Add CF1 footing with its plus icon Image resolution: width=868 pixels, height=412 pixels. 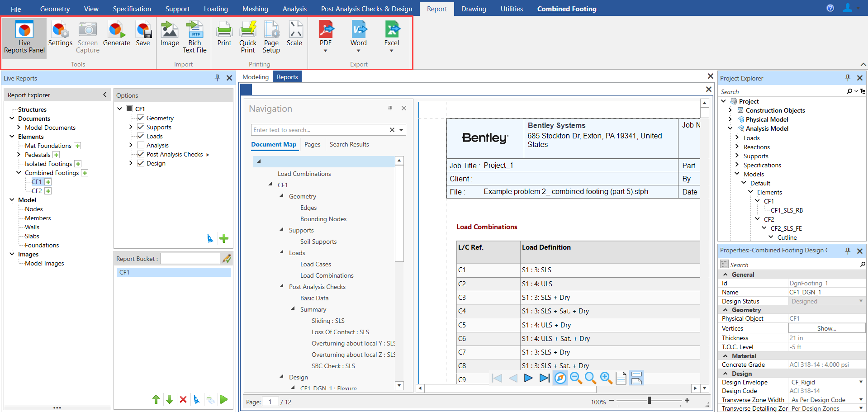click(x=48, y=182)
